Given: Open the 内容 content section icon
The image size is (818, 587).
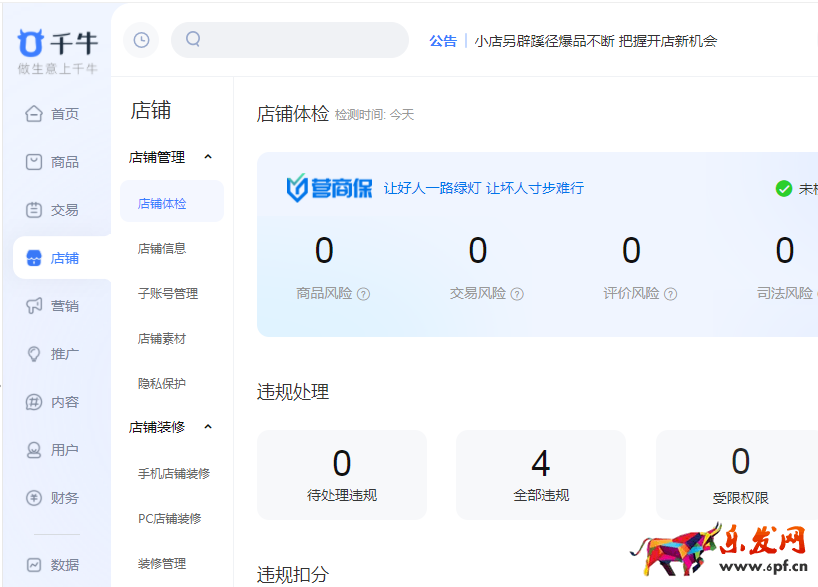Looking at the screenshot, I should coord(36,401).
